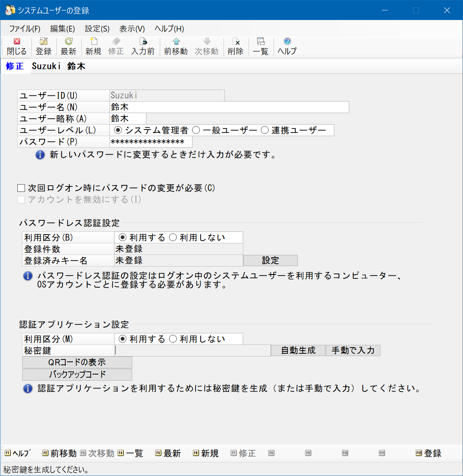Screen dimensions: 463x476
Task: Choose 利用しない for passwordless authentication
Action: coord(174,237)
